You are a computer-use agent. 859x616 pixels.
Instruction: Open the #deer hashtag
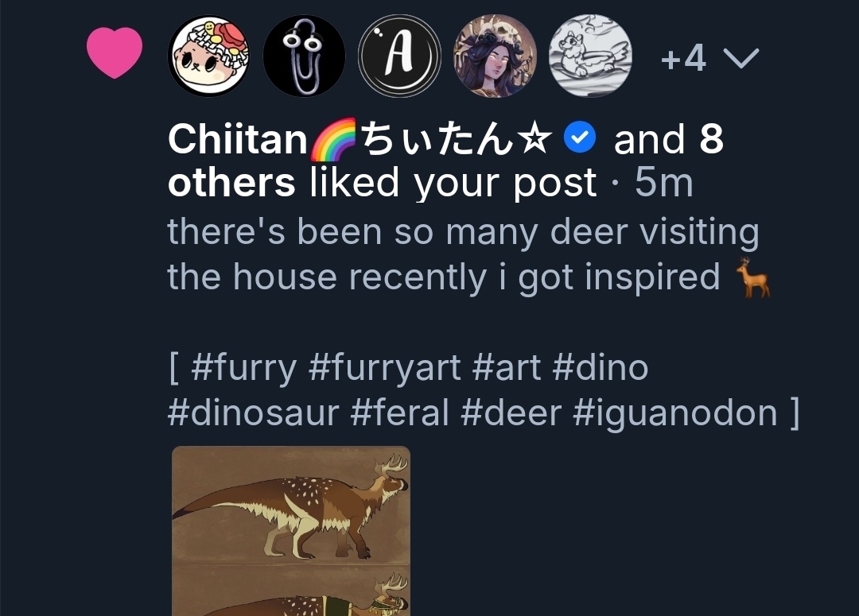click(511, 413)
